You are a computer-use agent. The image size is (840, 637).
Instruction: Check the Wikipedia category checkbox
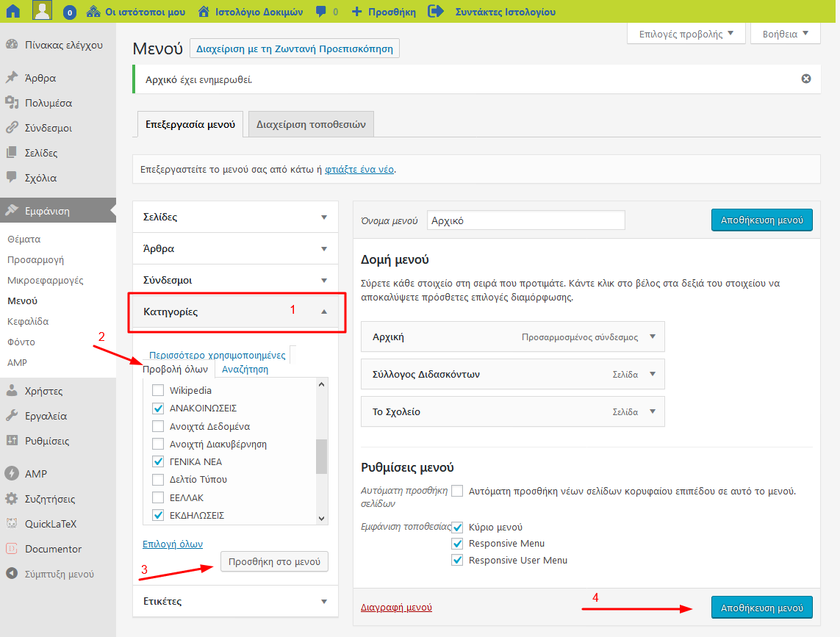(157, 390)
